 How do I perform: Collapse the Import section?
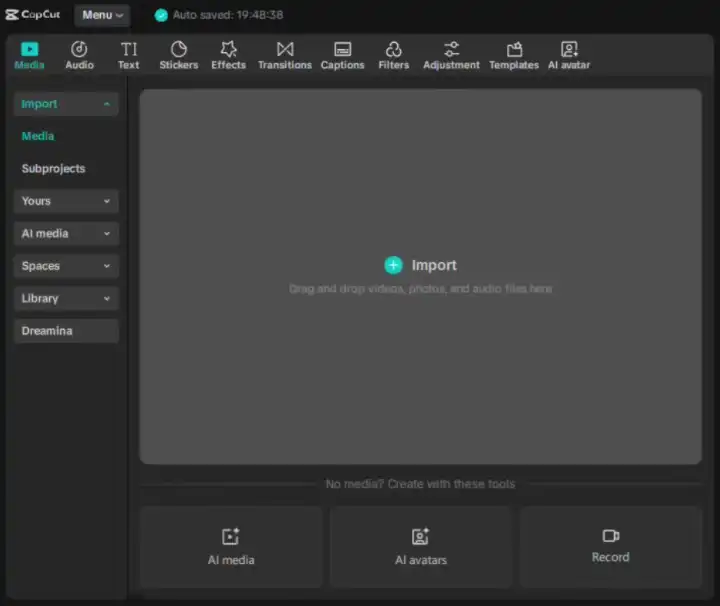[66, 104]
